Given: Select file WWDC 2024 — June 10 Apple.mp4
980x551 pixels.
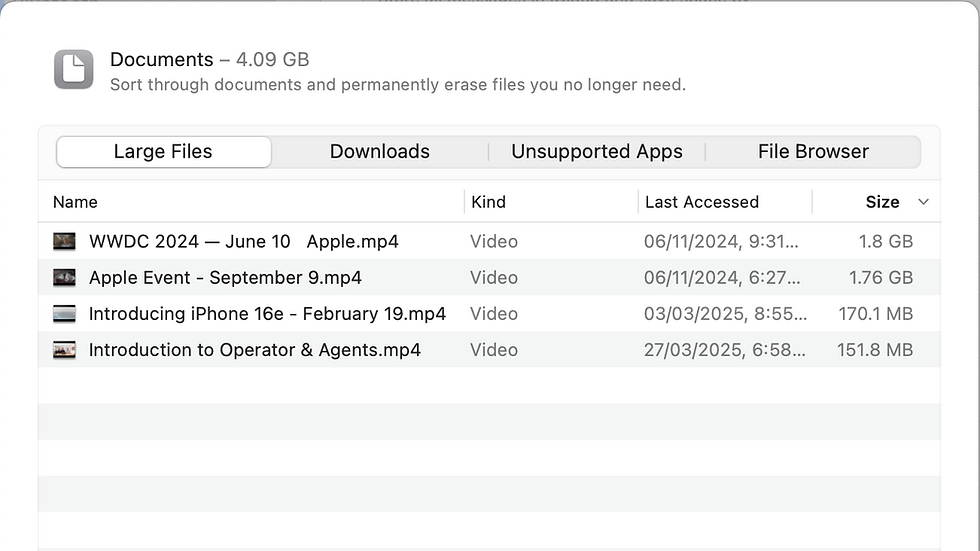Looking at the screenshot, I should pyautogui.click(x=244, y=242).
